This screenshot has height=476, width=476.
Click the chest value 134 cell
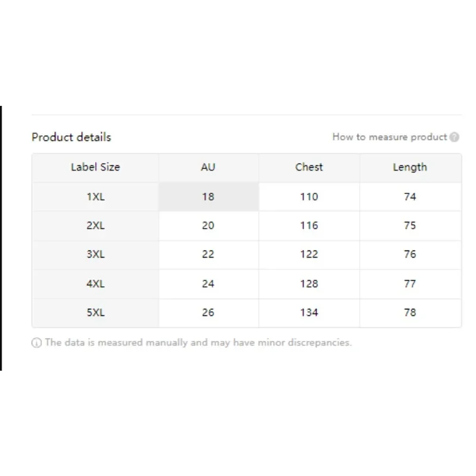coord(309,313)
